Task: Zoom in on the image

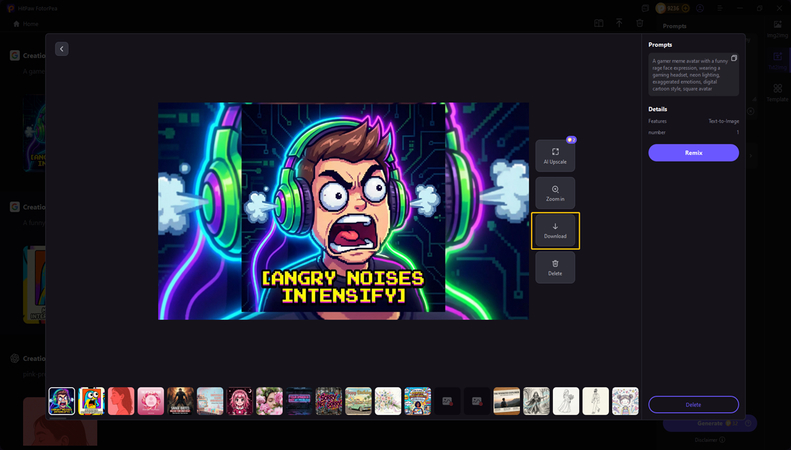Action: click(555, 193)
